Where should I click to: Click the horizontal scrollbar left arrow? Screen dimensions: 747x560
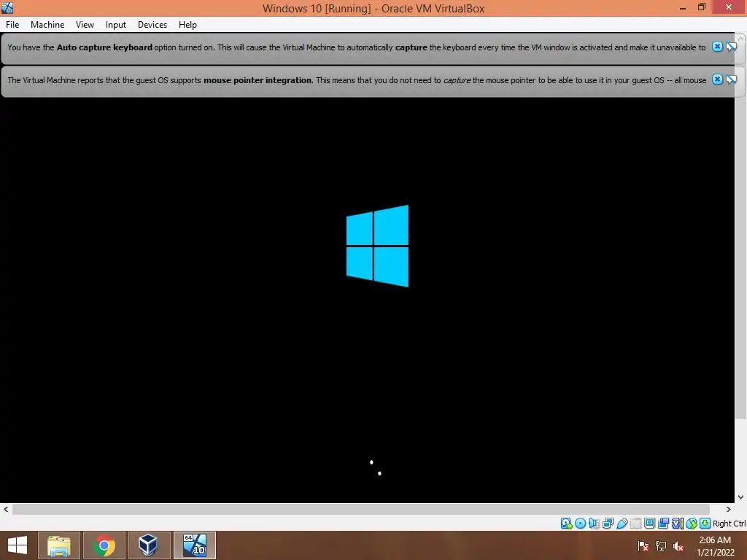(6, 509)
